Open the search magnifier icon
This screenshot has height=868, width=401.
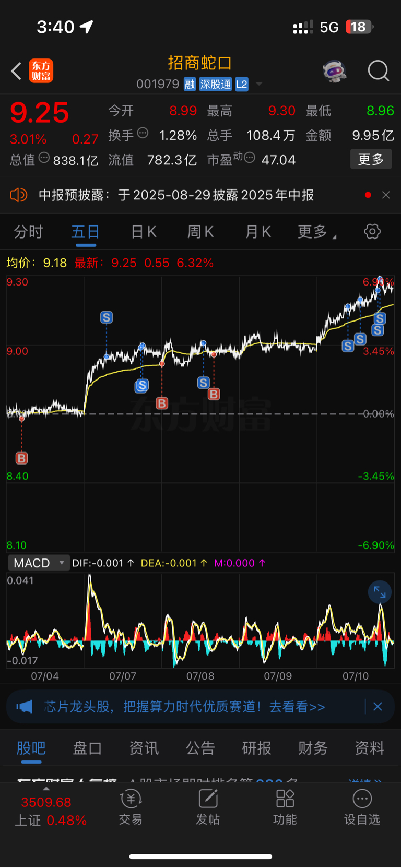click(x=379, y=70)
